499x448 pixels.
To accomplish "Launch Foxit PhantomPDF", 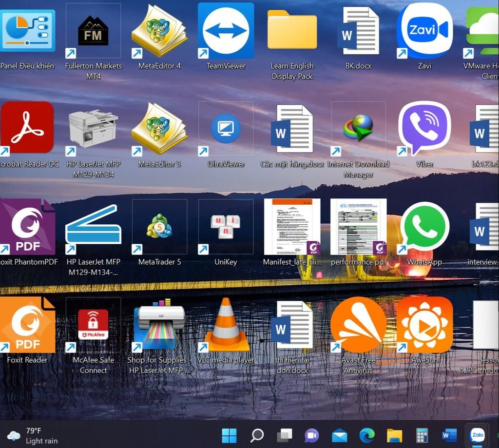I will (27, 227).
